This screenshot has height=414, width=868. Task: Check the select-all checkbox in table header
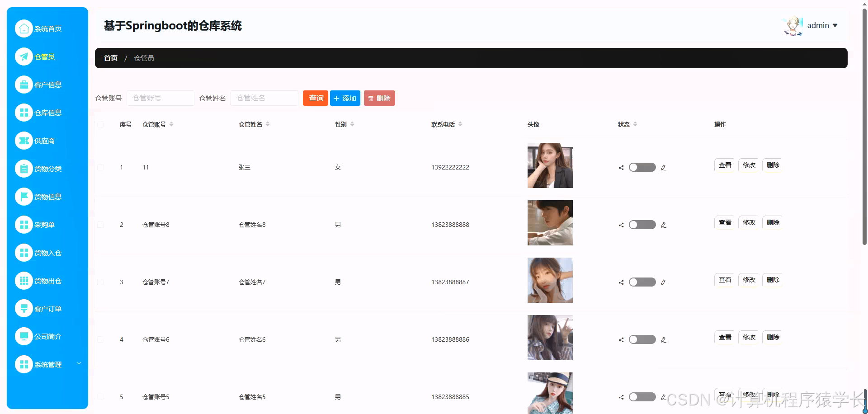click(x=100, y=124)
